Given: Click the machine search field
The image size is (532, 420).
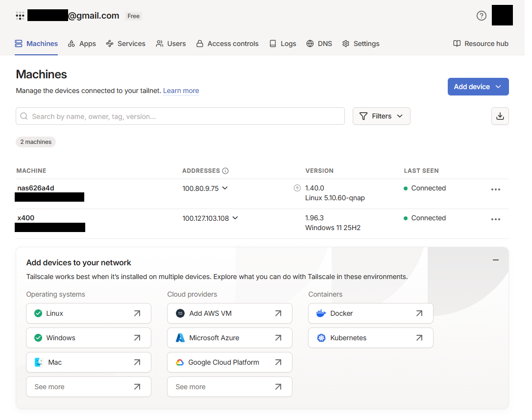Looking at the screenshot, I should pyautogui.click(x=180, y=117).
